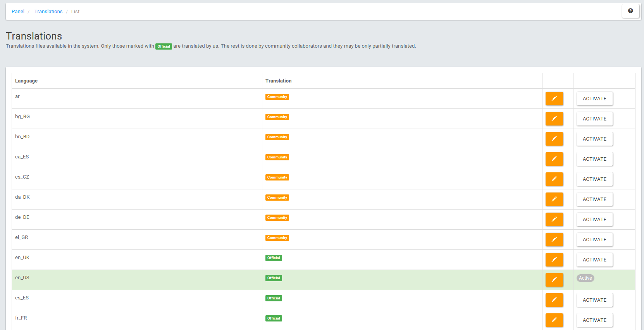Open Translations breadcrumb link
Image resolution: width=644 pixels, height=330 pixels.
48,11
